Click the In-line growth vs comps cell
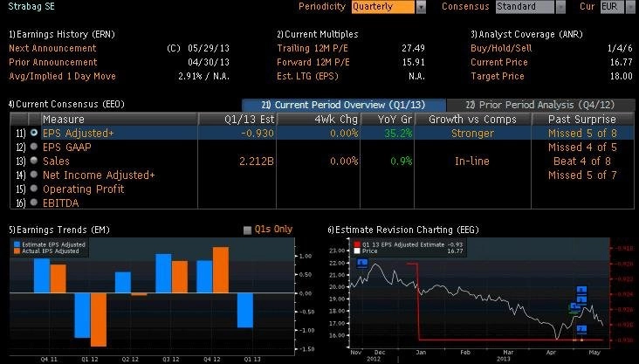This screenshot has width=639, height=364. coord(472,161)
